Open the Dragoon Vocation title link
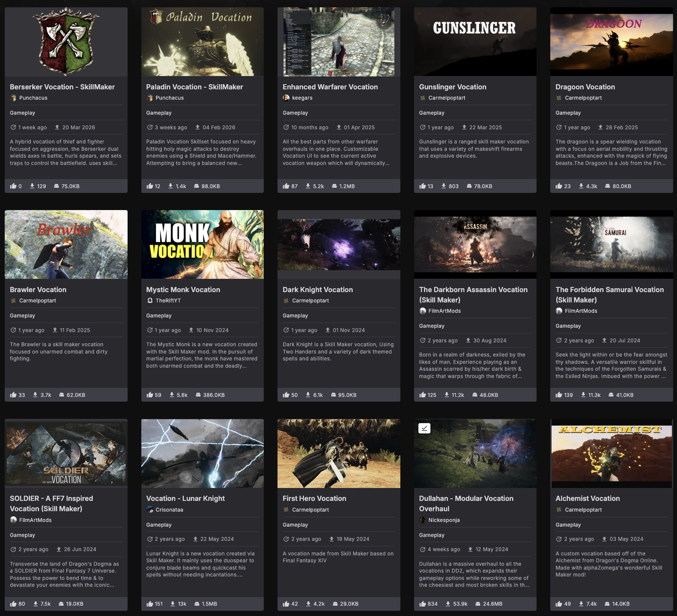This screenshot has width=677, height=616. click(x=585, y=87)
